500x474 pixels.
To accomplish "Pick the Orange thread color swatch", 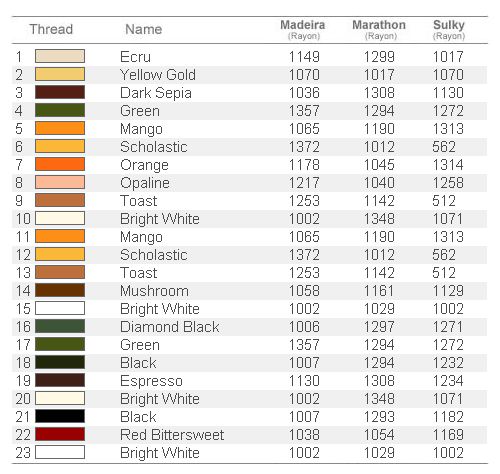I will click(x=60, y=164).
